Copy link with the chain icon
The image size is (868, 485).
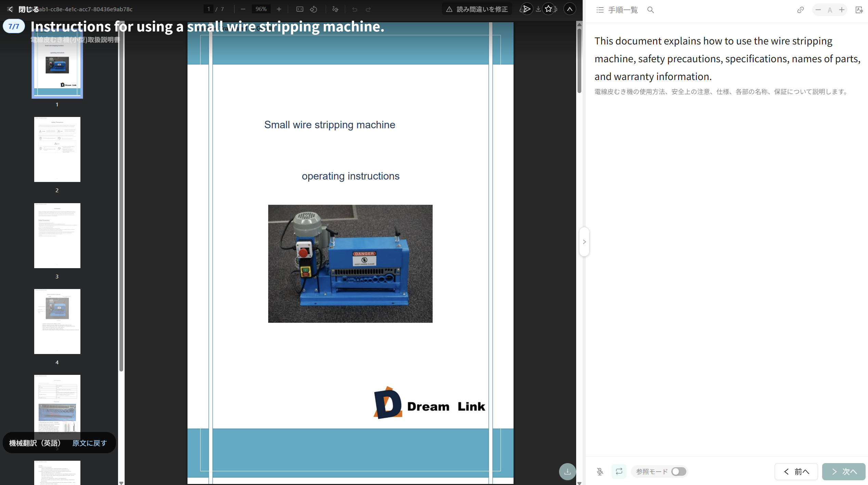click(800, 10)
